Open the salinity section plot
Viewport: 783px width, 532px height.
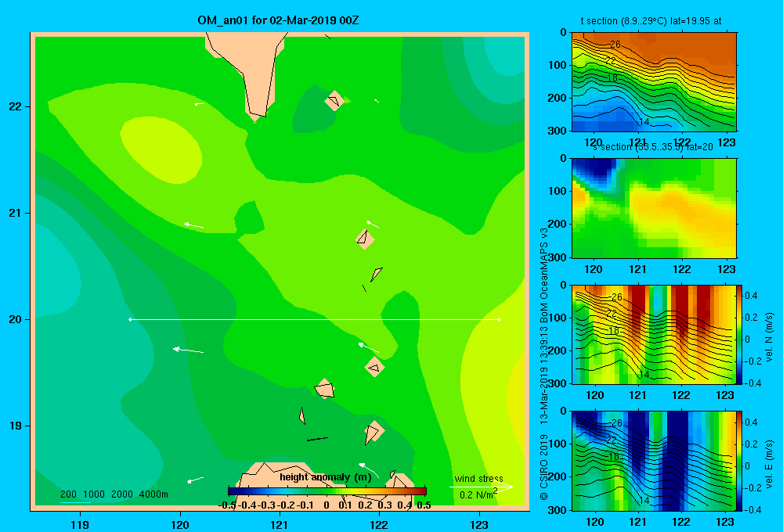pos(654,207)
